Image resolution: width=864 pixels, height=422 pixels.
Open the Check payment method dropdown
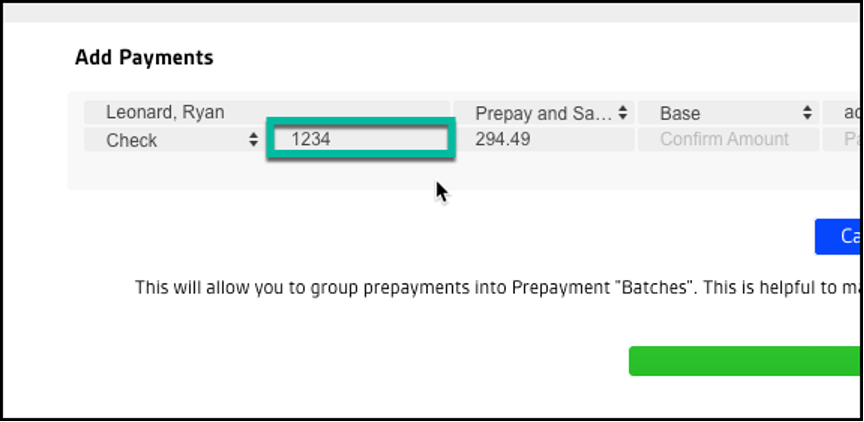click(170, 141)
